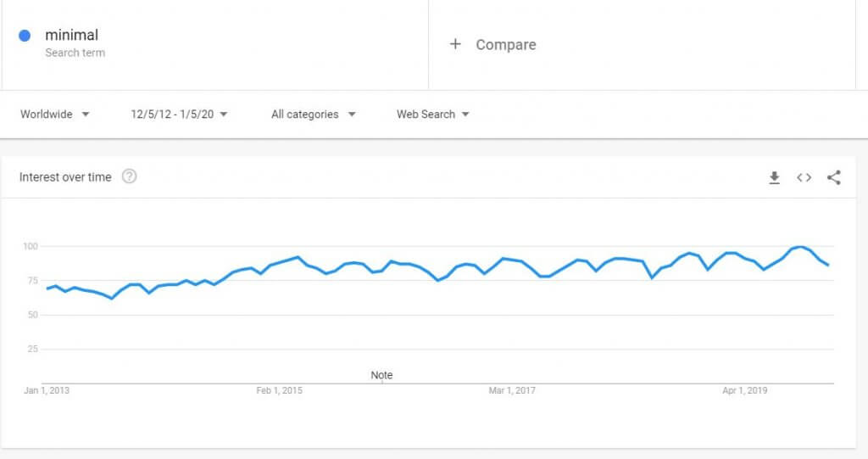Open the date range dropdown
The height and width of the screenshot is (459, 868).
coord(179,115)
